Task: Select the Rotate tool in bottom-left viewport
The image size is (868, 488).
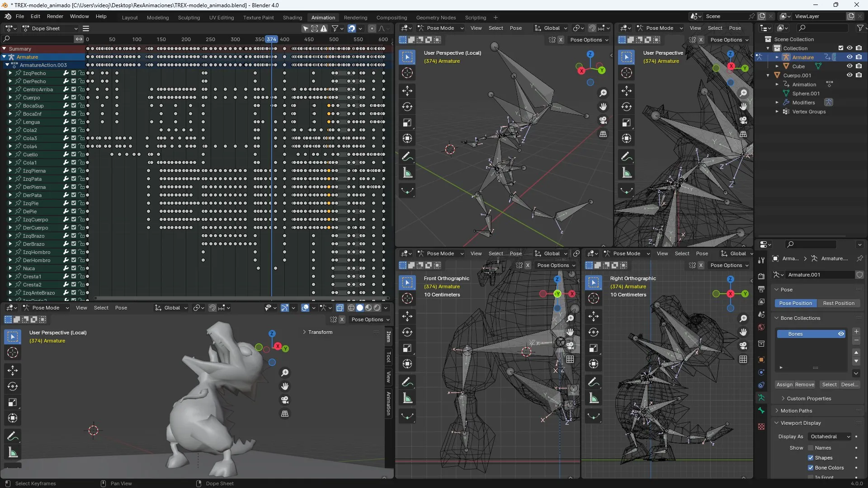Action: pyautogui.click(x=13, y=387)
